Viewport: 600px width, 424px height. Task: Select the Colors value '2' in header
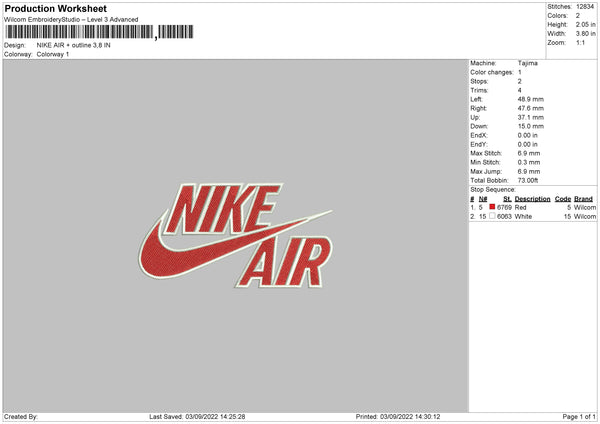coord(578,16)
